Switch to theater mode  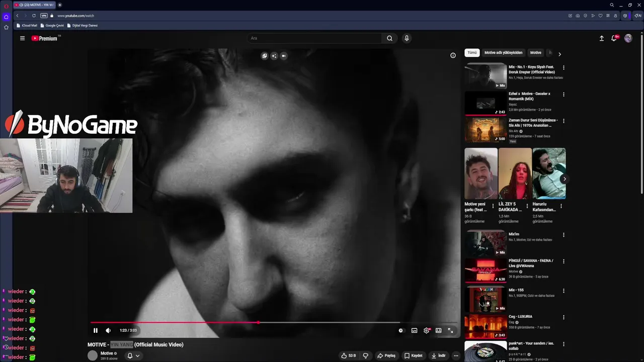pos(439,330)
